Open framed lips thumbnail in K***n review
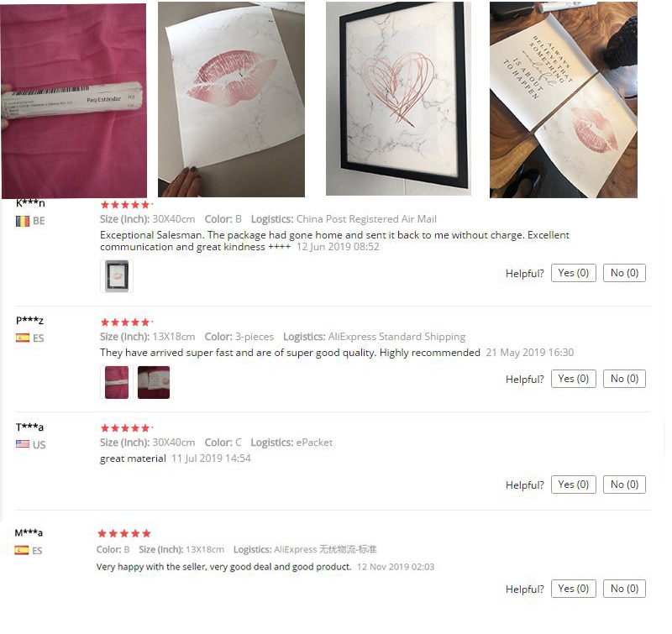The width and height of the screenshot is (672, 634). pos(116,276)
